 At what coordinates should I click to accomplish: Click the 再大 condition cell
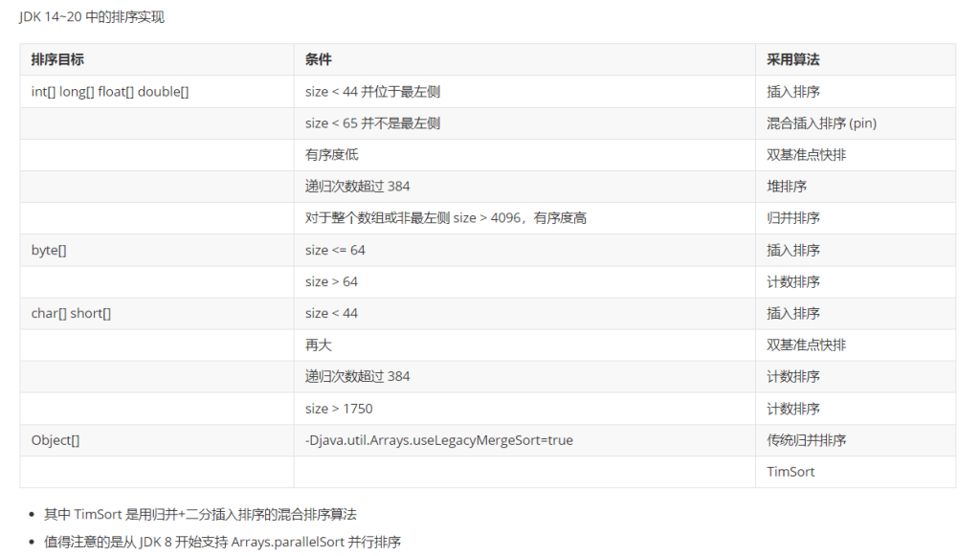click(x=319, y=345)
